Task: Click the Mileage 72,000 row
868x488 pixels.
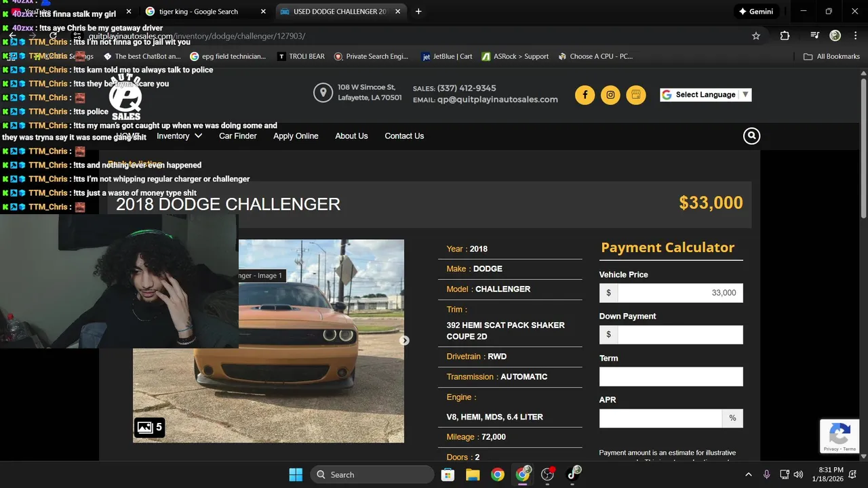Action: (x=510, y=437)
